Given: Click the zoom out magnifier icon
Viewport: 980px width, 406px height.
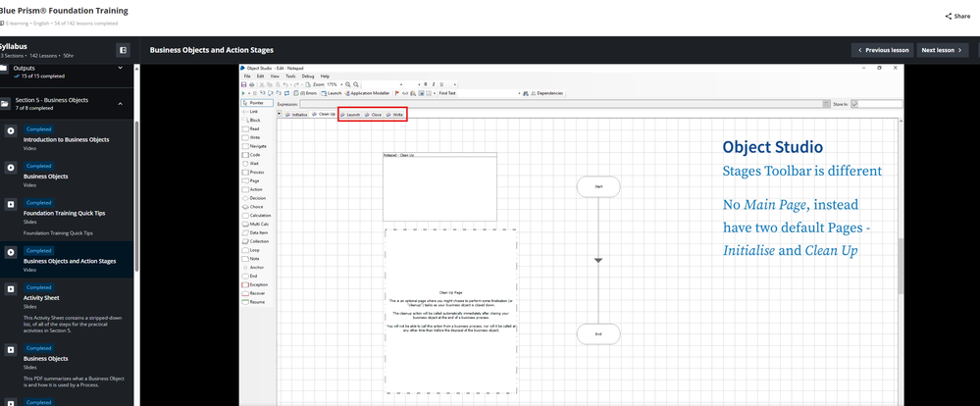Looking at the screenshot, I should click(356, 84).
